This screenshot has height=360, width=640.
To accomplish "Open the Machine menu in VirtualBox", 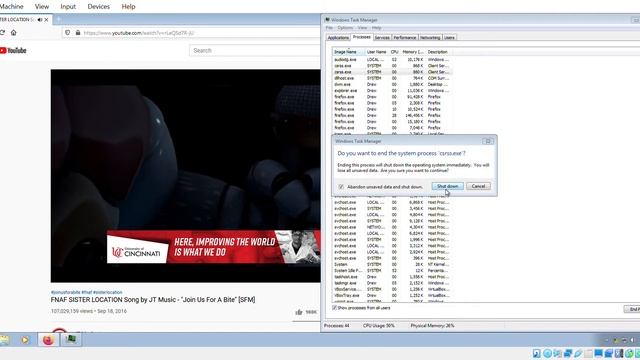I will point(11,7).
